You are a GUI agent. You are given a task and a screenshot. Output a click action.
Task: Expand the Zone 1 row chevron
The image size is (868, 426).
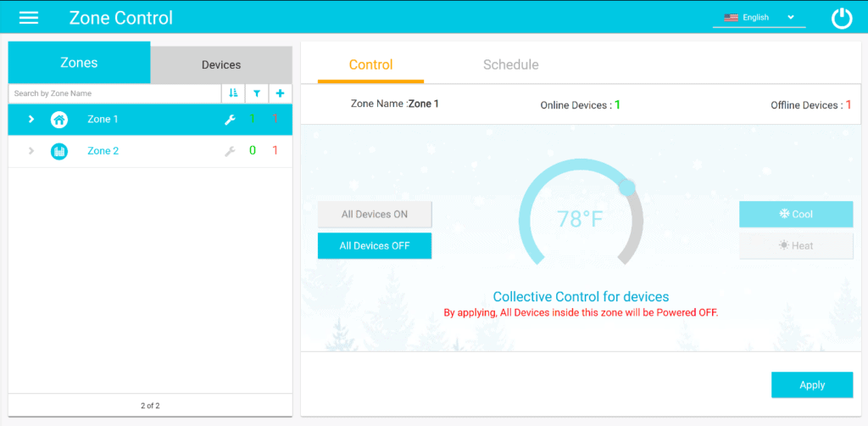pos(31,120)
